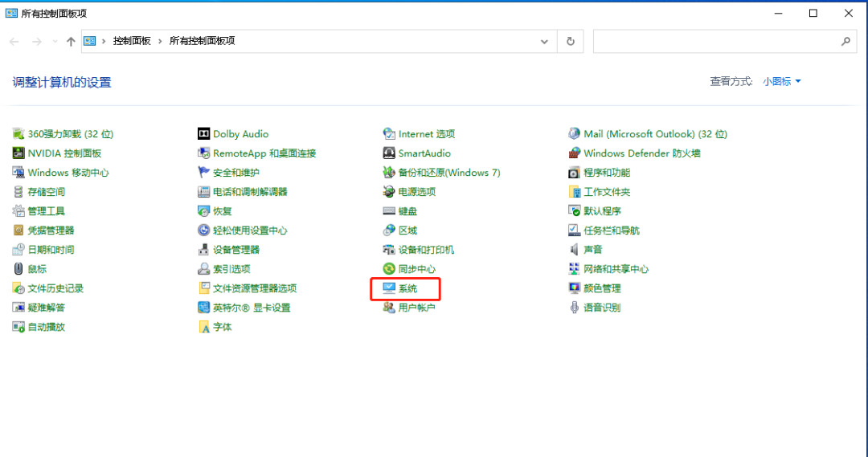Open the 网络和共享中心 icon
The height and width of the screenshot is (457, 868).
click(574, 269)
